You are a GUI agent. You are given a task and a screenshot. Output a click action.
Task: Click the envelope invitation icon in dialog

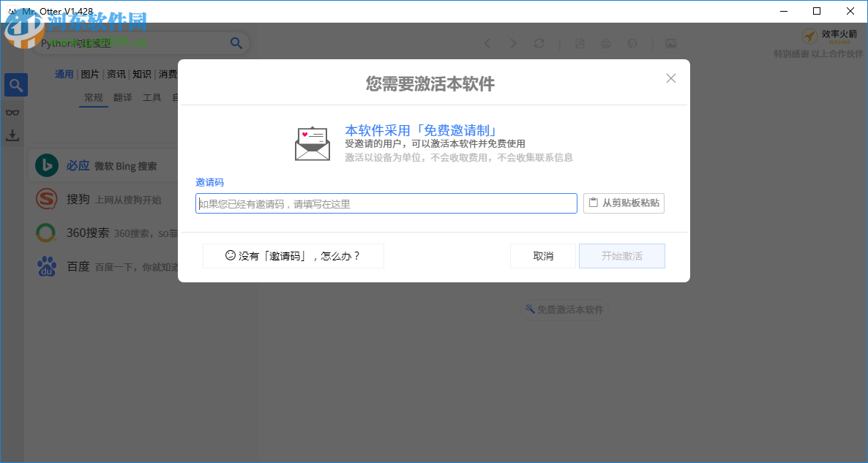coord(313,144)
